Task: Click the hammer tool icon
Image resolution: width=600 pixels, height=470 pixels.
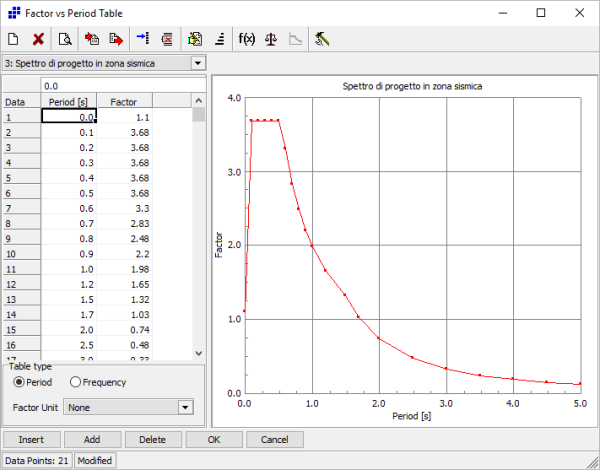Action: click(x=323, y=40)
